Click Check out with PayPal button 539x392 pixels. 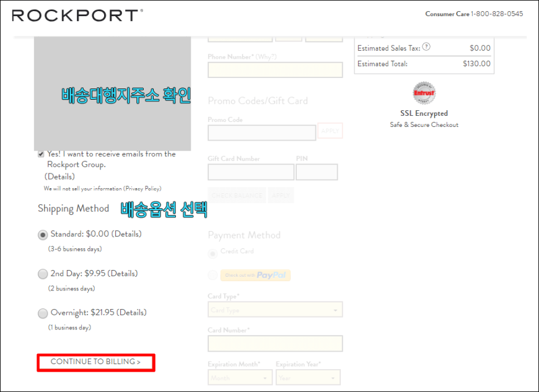(255, 275)
